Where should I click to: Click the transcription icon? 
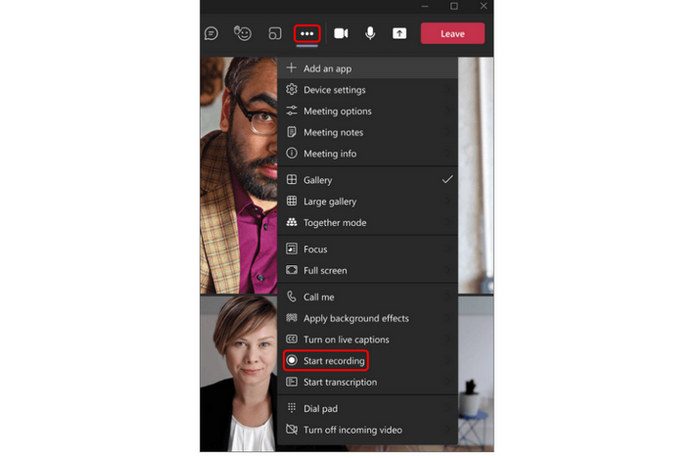point(292,382)
